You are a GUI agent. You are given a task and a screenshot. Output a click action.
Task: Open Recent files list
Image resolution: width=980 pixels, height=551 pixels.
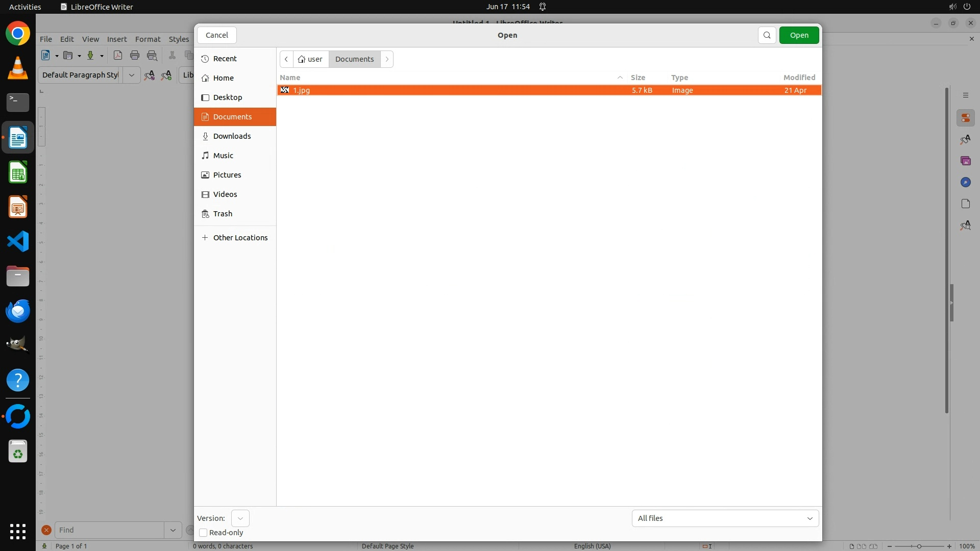[x=225, y=59]
